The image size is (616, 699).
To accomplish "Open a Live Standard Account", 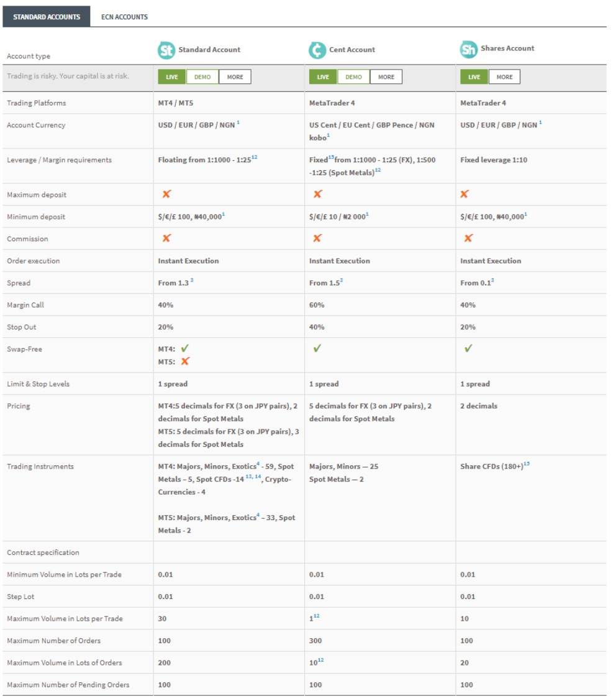I will click(172, 77).
